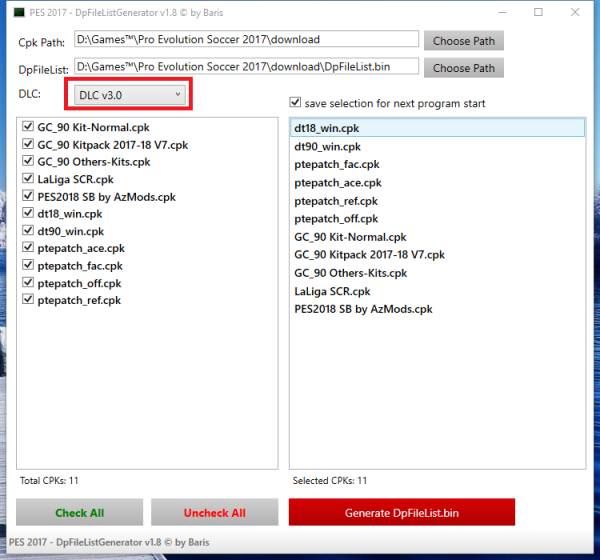The height and width of the screenshot is (560, 600).
Task: Select dt90_win.cpk in the right order list
Action: pos(437,146)
